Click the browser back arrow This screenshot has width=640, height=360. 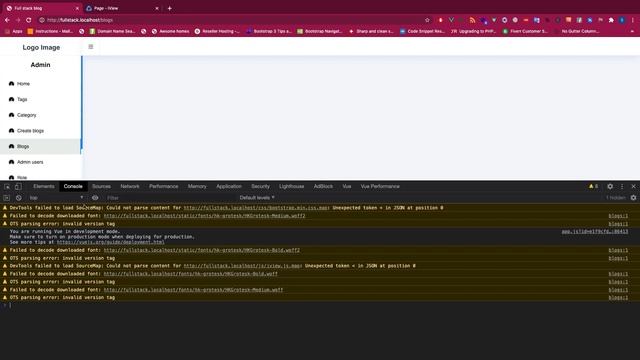pos(7,20)
